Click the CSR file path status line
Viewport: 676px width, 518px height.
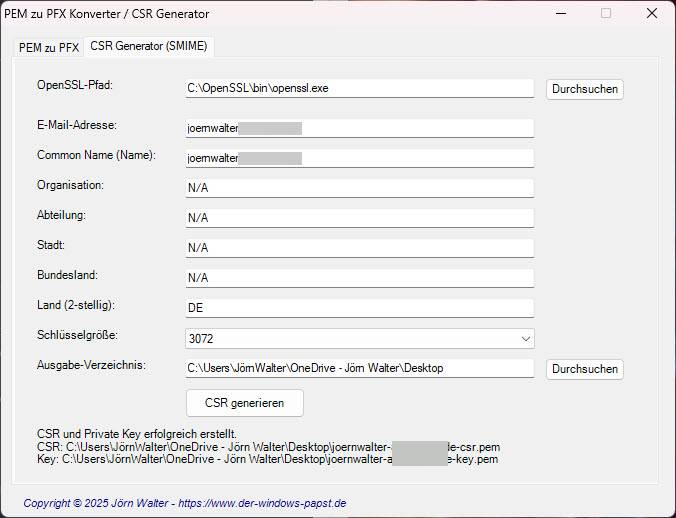(268, 446)
